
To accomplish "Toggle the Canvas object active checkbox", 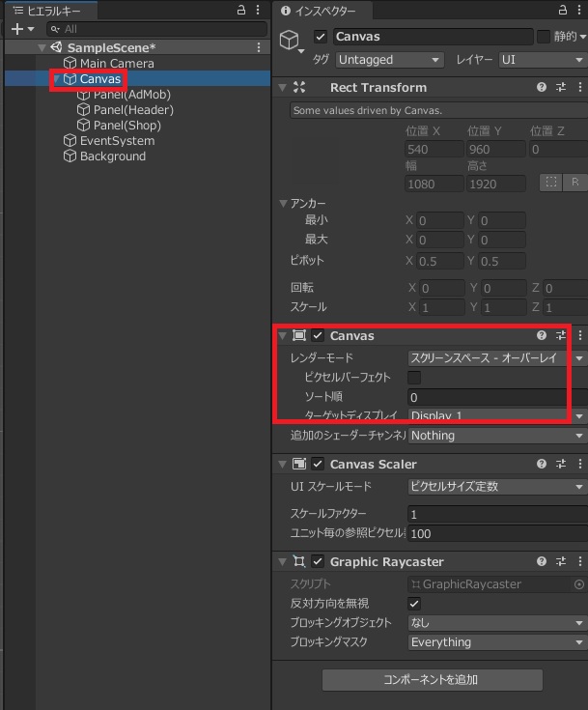I will 321,37.
